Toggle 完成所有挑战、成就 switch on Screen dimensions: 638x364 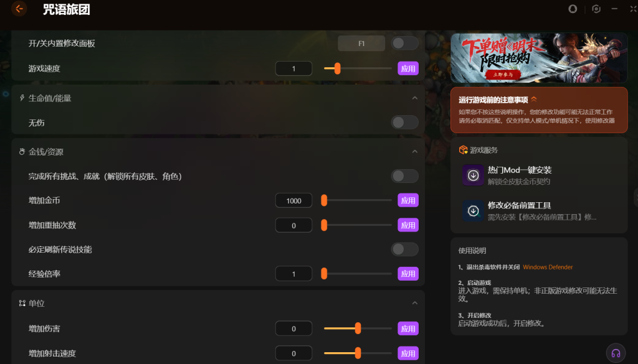coord(404,176)
